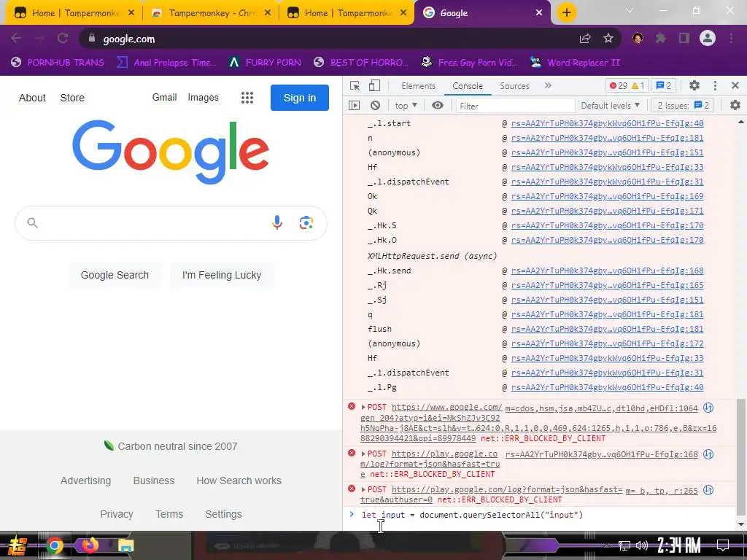Open the About link on Google
The width and height of the screenshot is (747, 560).
32,98
